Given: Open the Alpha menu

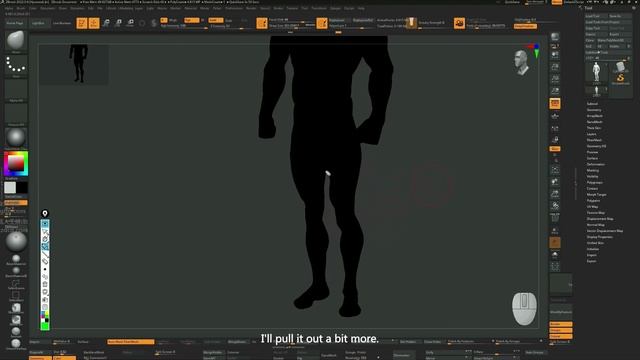Looking at the screenshot, I should 9,8.
